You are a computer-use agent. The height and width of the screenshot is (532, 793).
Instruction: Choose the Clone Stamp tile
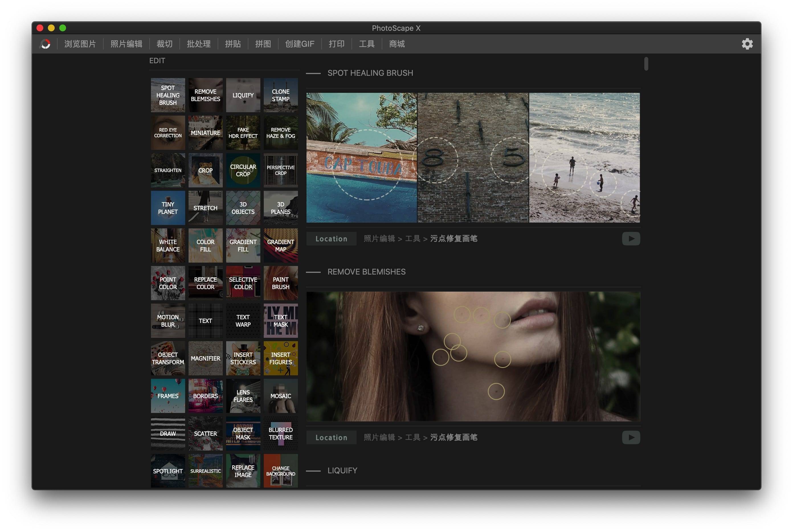(280, 95)
